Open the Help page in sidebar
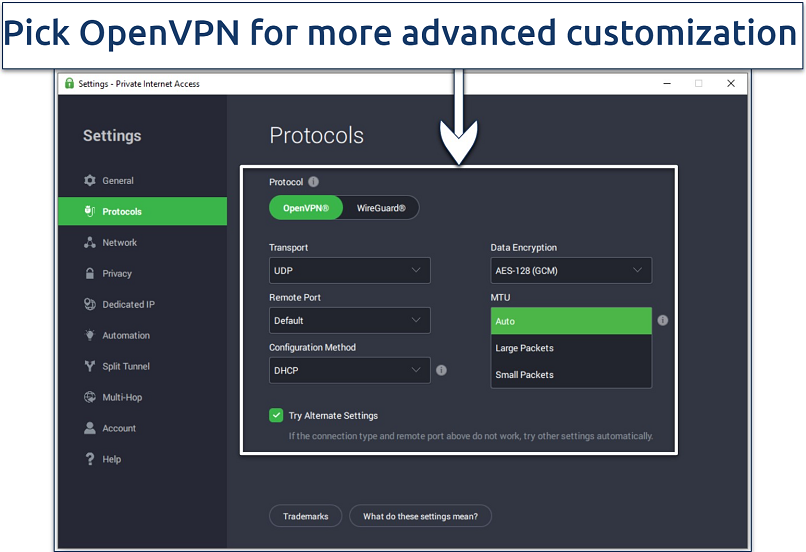Screen dimensions: 806x552 (142, 459)
